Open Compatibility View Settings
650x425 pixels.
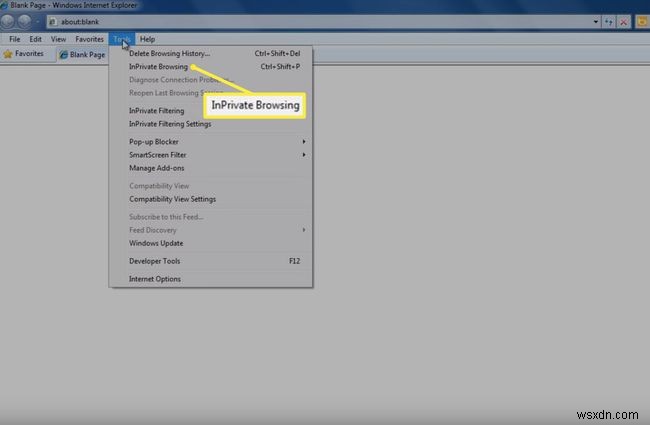coord(211,199)
